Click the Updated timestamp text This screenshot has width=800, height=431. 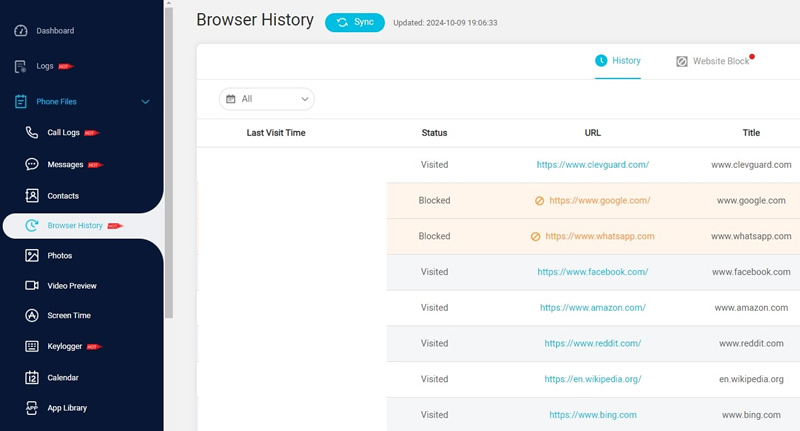(445, 23)
